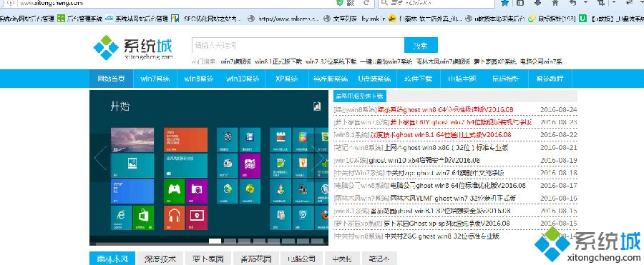
Task: Open 电脑公司ghost win8 64位标准优化版 link
Action: [457, 186]
